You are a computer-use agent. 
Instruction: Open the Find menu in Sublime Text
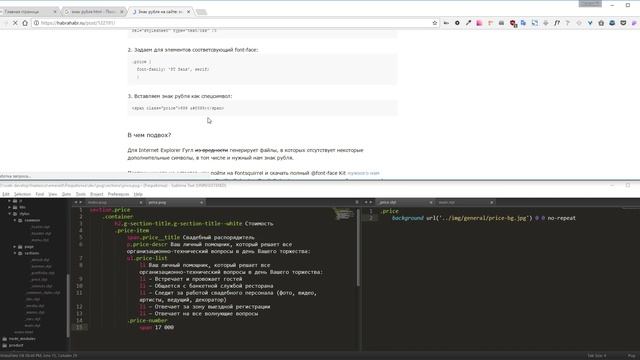(40, 194)
